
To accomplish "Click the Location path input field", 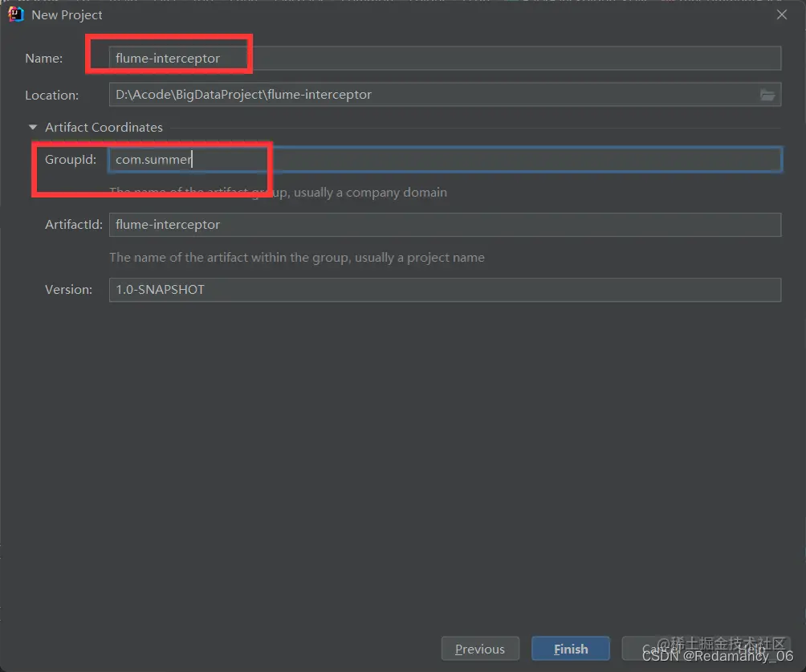I will coord(446,95).
